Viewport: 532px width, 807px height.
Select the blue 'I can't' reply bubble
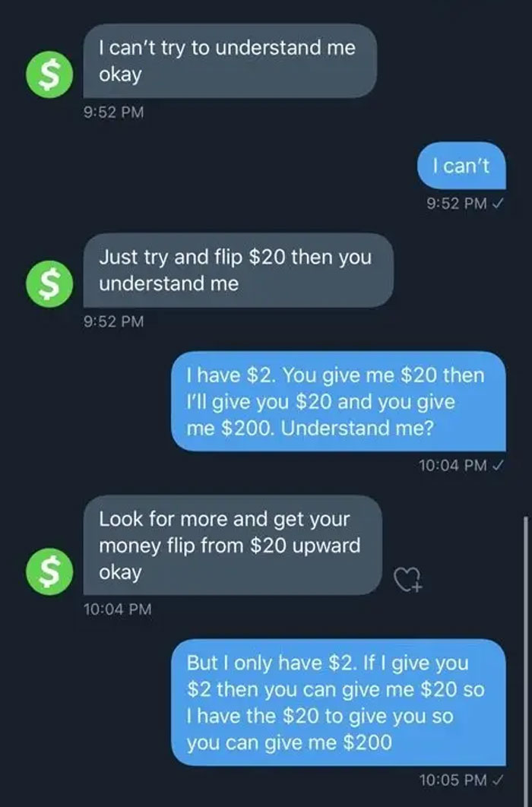[x=461, y=165]
